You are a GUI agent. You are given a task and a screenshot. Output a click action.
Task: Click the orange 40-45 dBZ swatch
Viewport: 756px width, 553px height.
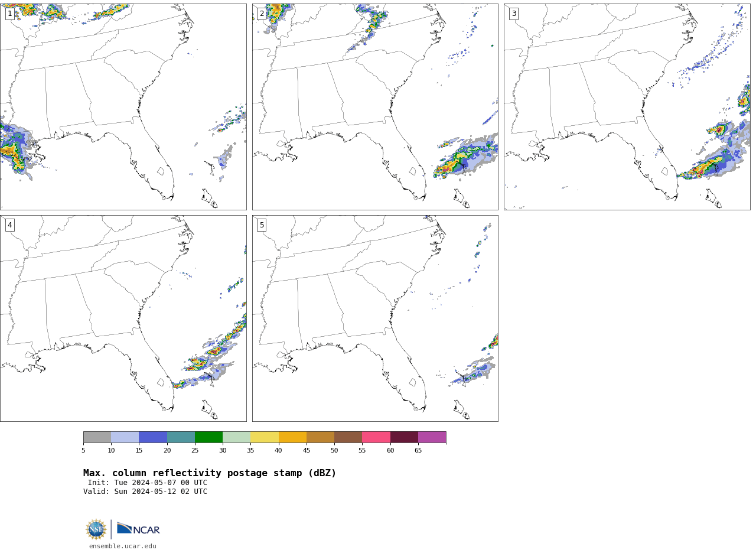[x=292, y=437]
